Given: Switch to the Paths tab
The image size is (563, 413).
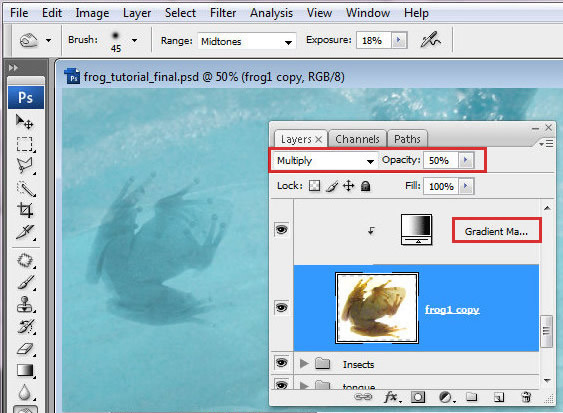Looking at the screenshot, I should point(407,139).
